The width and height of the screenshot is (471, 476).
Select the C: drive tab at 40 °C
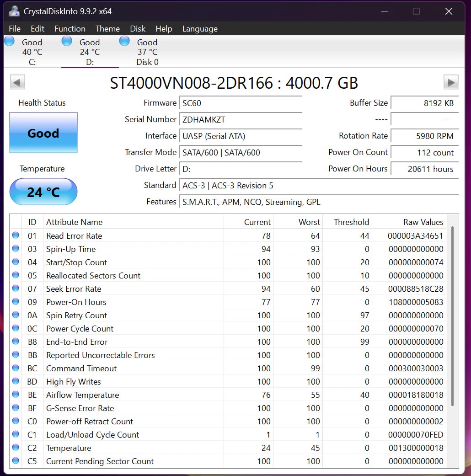pyautogui.click(x=32, y=52)
